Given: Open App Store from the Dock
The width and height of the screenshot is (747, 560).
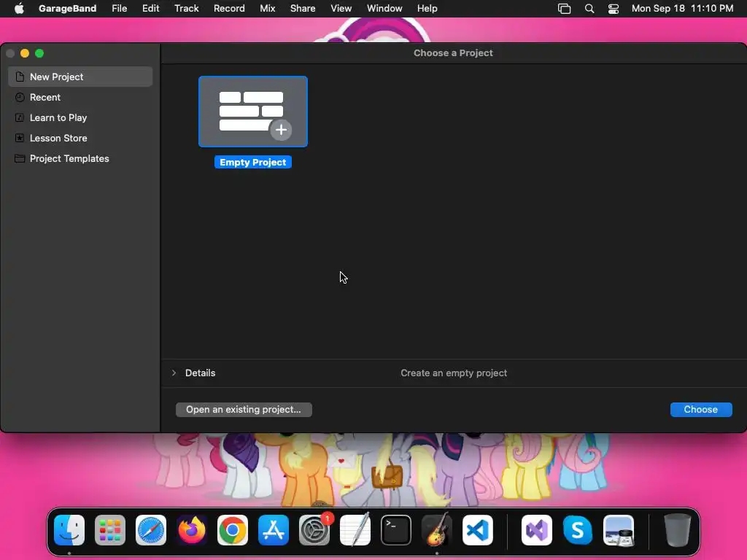Looking at the screenshot, I should coord(274,530).
